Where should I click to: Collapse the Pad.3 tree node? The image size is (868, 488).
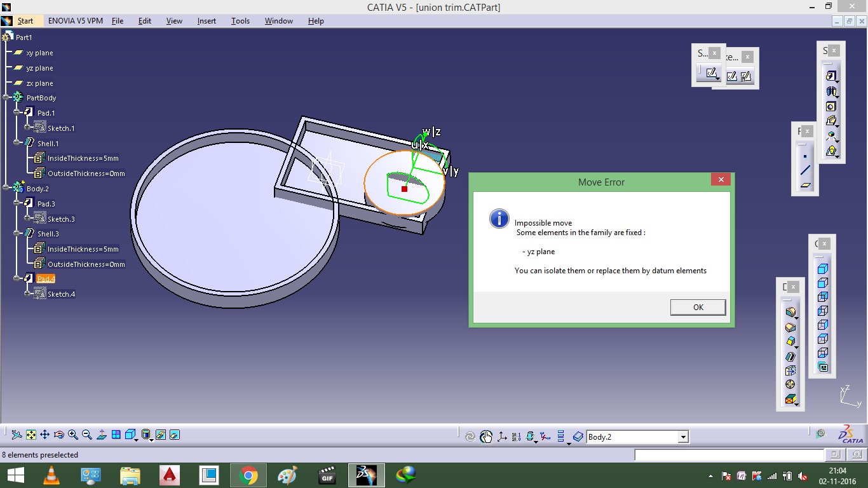click(x=17, y=203)
